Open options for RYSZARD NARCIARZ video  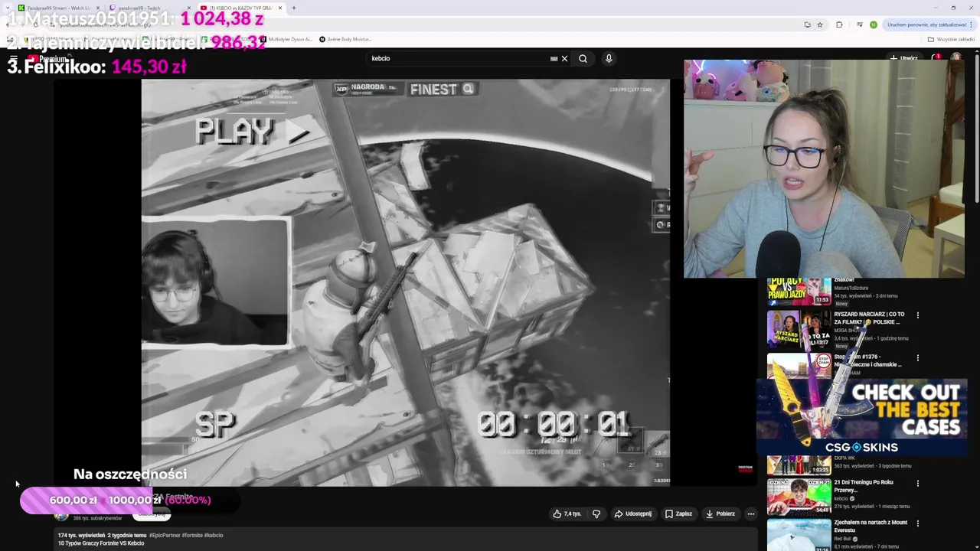click(x=918, y=315)
